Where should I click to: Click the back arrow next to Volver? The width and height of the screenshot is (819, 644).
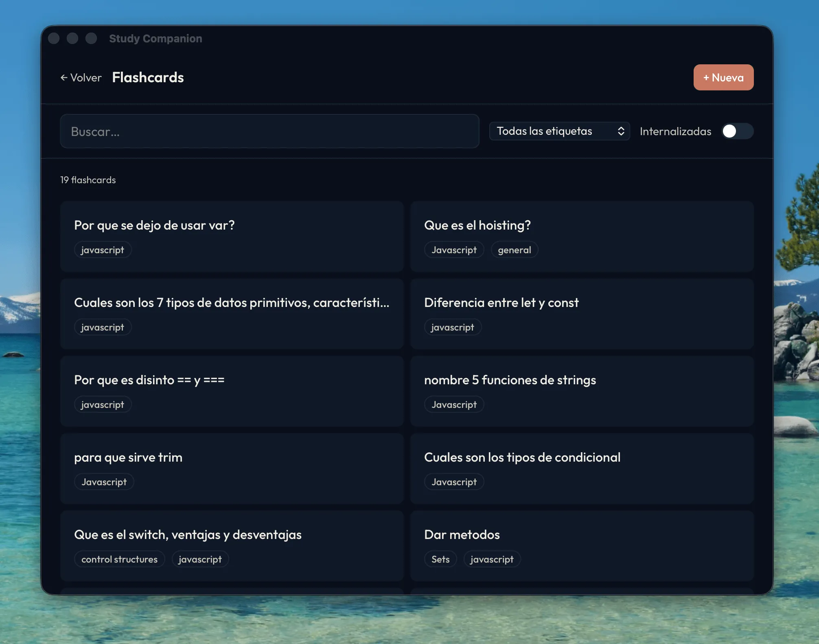tap(64, 77)
